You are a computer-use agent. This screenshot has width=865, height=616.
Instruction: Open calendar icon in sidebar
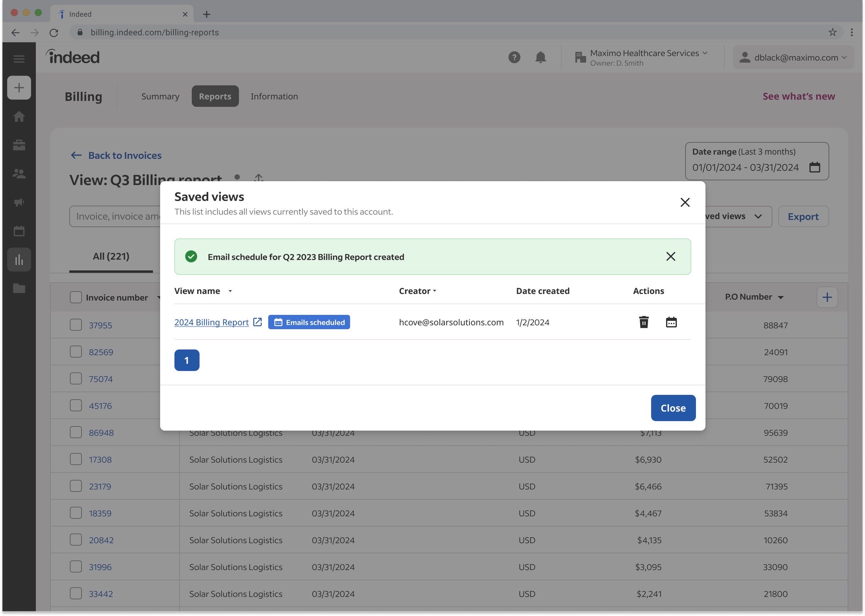click(19, 231)
